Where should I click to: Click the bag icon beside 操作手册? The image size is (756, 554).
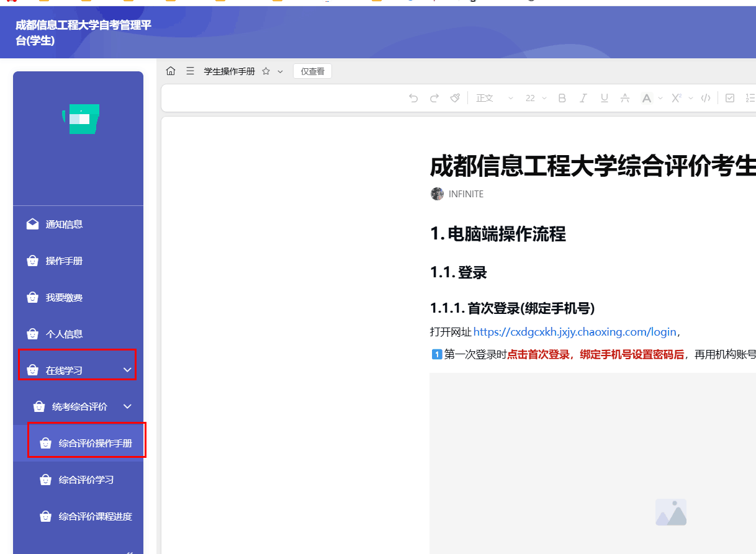32,261
